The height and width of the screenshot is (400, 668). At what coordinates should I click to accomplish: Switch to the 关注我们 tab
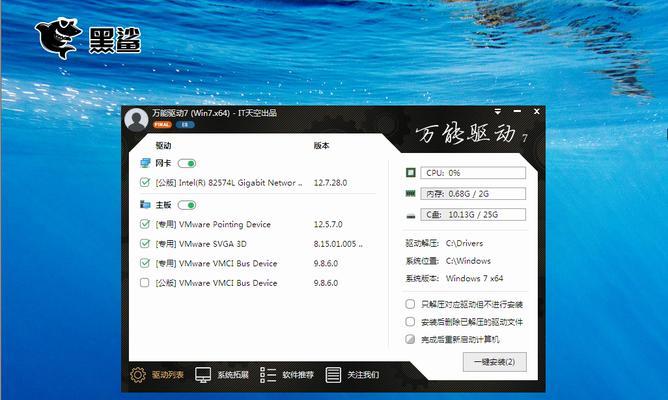[x=363, y=375]
